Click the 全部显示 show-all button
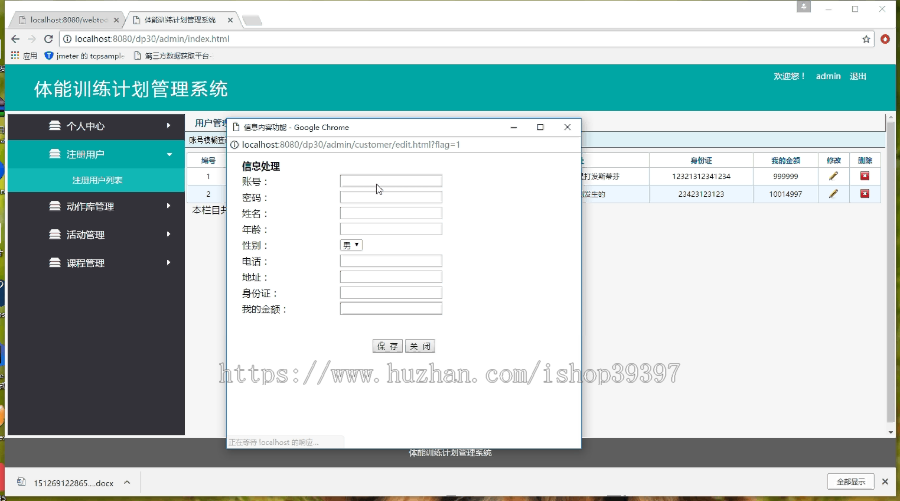900x501 pixels. click(851, 481)
